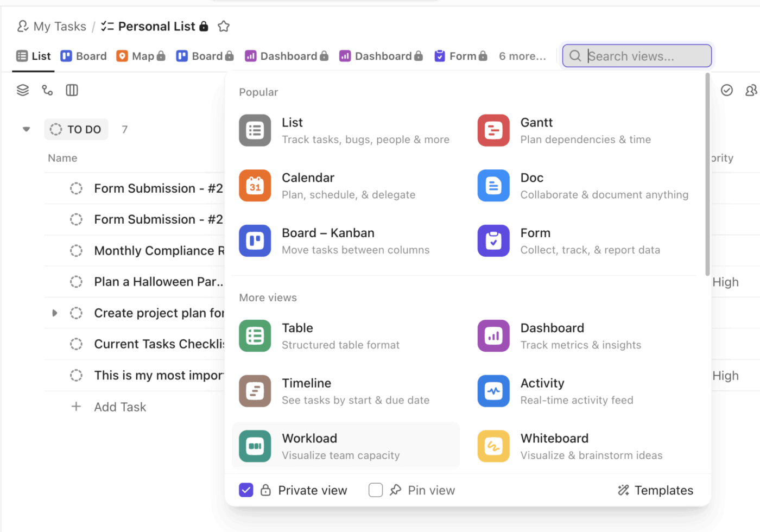Switch to the Map view tab
Screen dimensions: 760x532
(x=140, y=56)
